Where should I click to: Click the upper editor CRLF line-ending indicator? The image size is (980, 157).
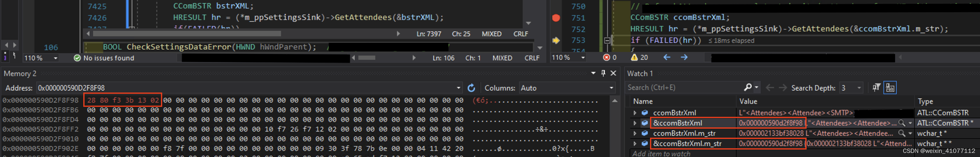(x=521, y=34)
